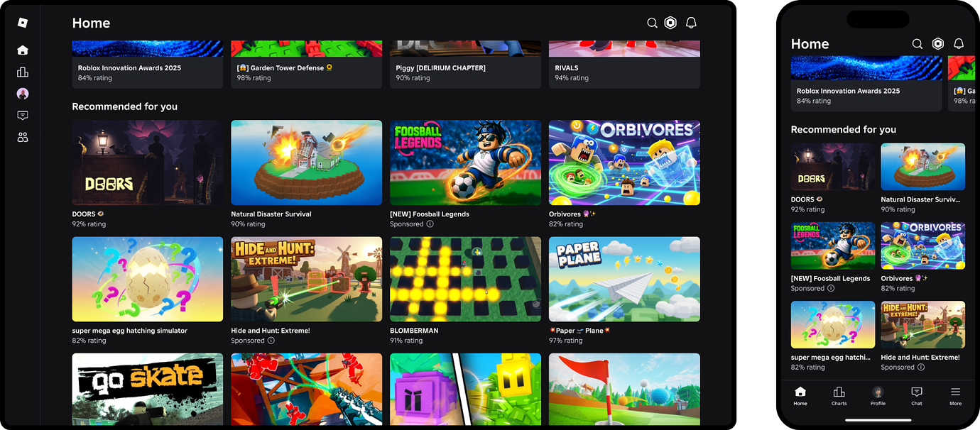The image size is (980, 430).
Task: Open Garden Tower Defense card on desktop
Action: click(307, 64)
